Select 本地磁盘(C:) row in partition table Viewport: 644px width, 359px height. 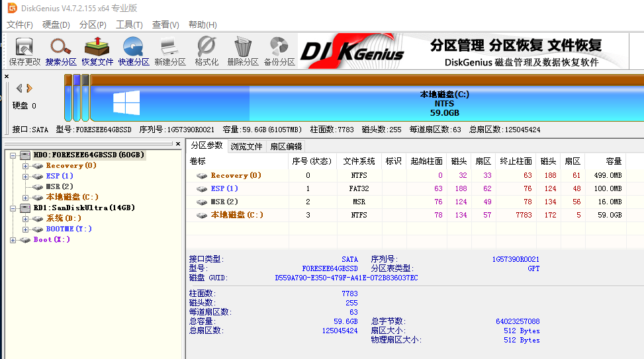[406, 215]
